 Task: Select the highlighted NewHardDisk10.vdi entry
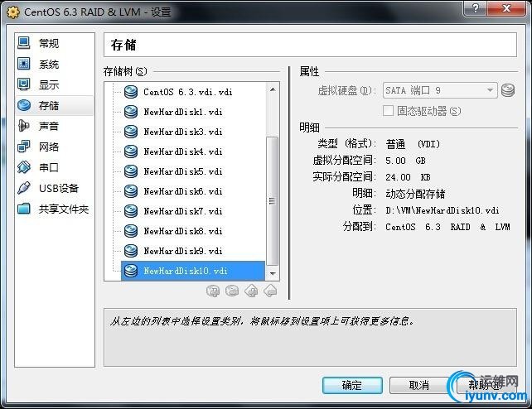[193, 271]
